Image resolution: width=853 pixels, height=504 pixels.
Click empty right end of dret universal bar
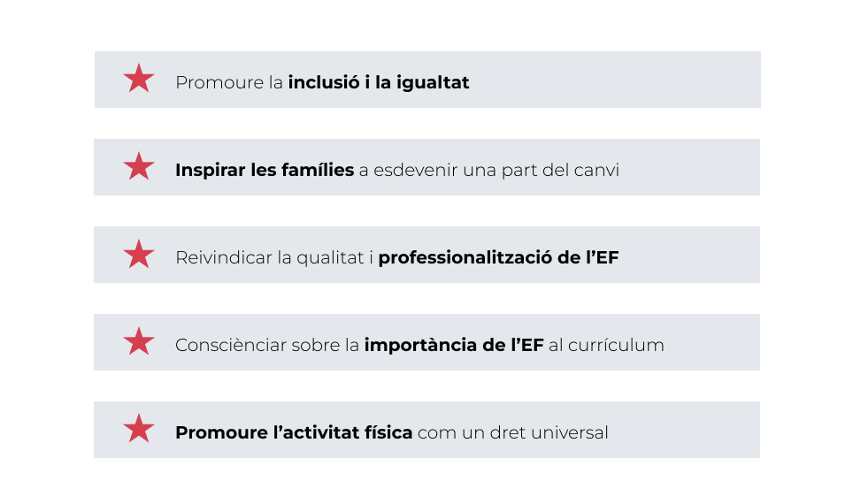click(699, 430)
